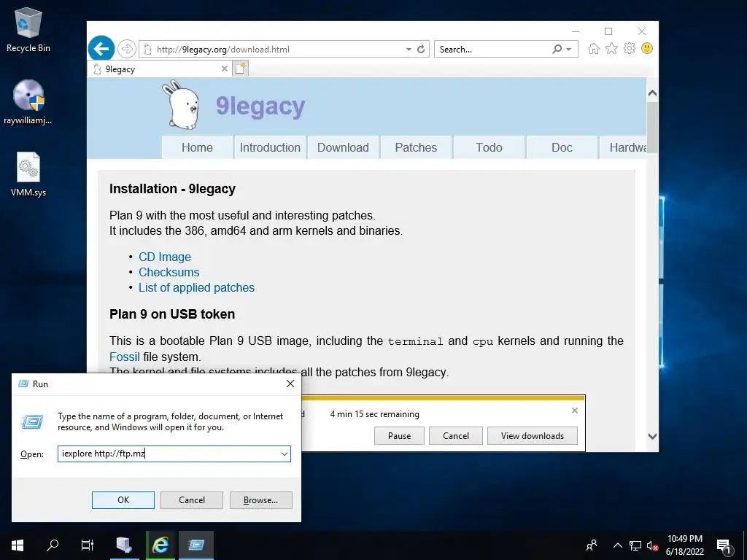The height and width of the screenshot is (560, 747).
Task: Open a new tab in Internet Explorer
Action: click(241, 69)
